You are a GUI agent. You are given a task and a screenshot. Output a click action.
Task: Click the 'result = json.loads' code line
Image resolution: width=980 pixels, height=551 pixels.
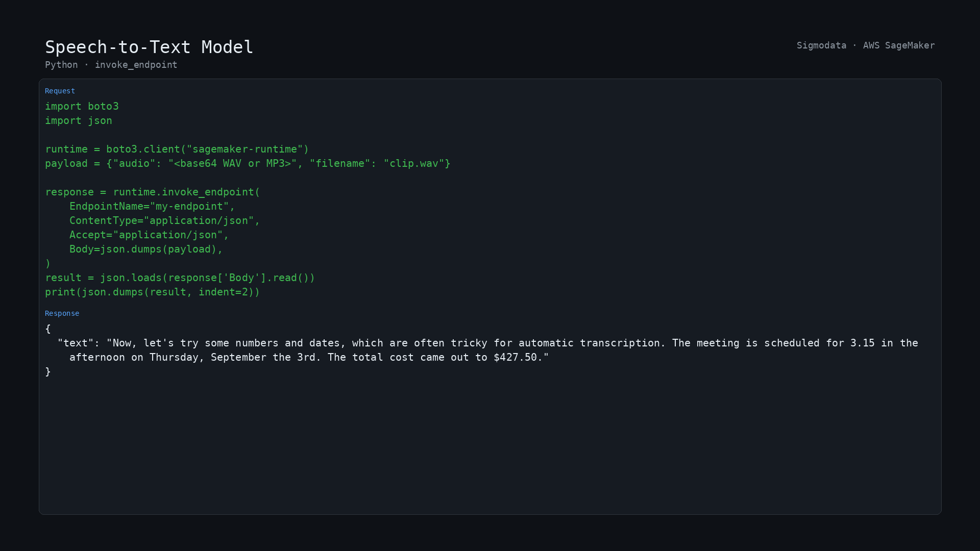(x=180, y=278)
